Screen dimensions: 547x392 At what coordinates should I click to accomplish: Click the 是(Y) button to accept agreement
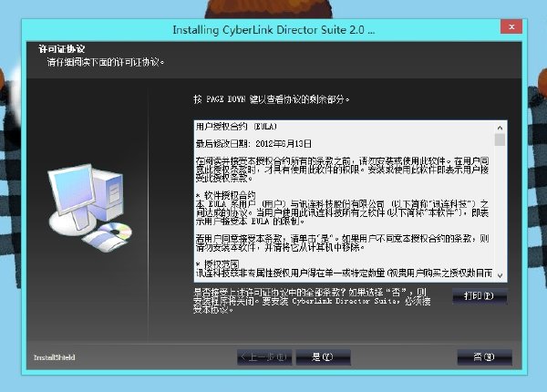tap(324, 357)
